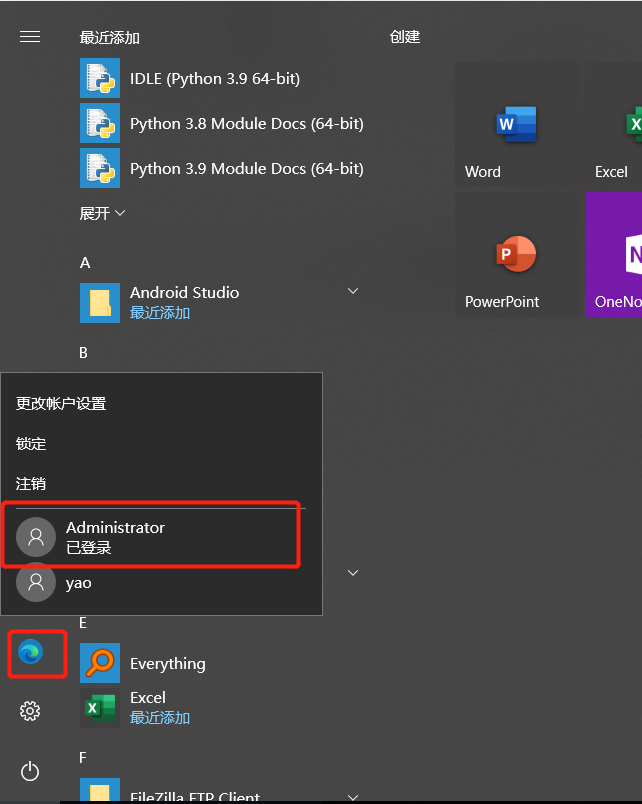Launch the Everything search icon
The image size is (642, 804).
pos(100,663)
